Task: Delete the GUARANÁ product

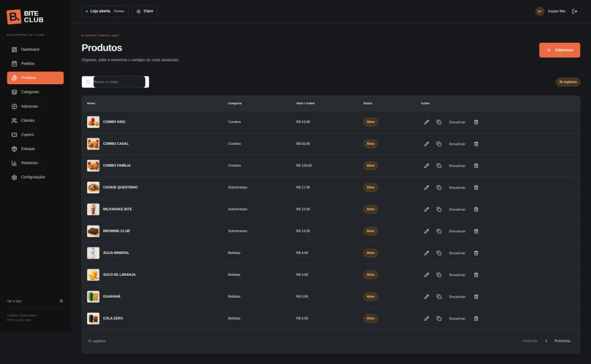Action: [x=476, y=297]
